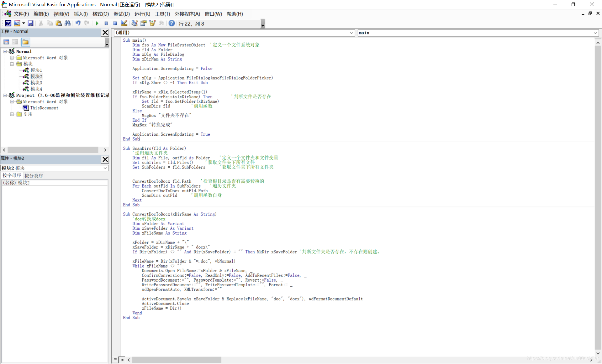Open the Properties Window icon

[144, 23]
